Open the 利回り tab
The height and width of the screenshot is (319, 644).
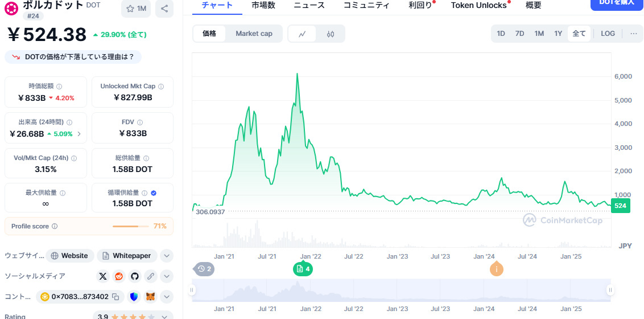point(420,5)
